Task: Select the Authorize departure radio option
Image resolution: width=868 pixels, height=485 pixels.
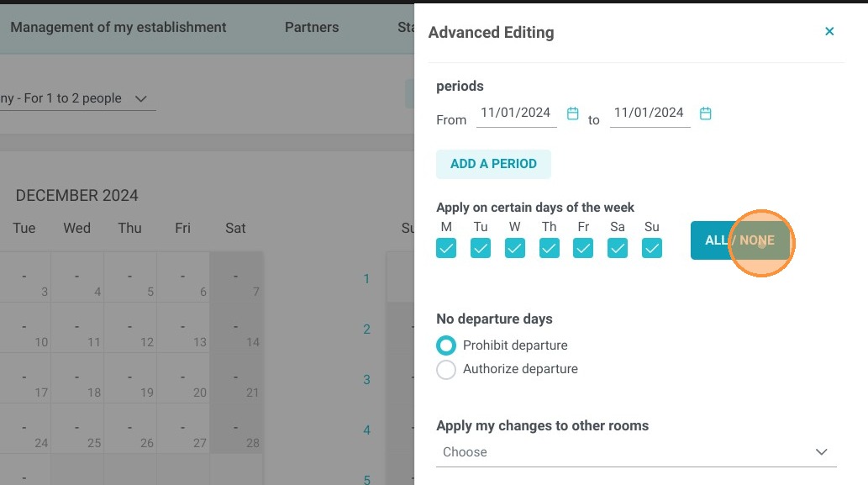Action: click(446, 369)
